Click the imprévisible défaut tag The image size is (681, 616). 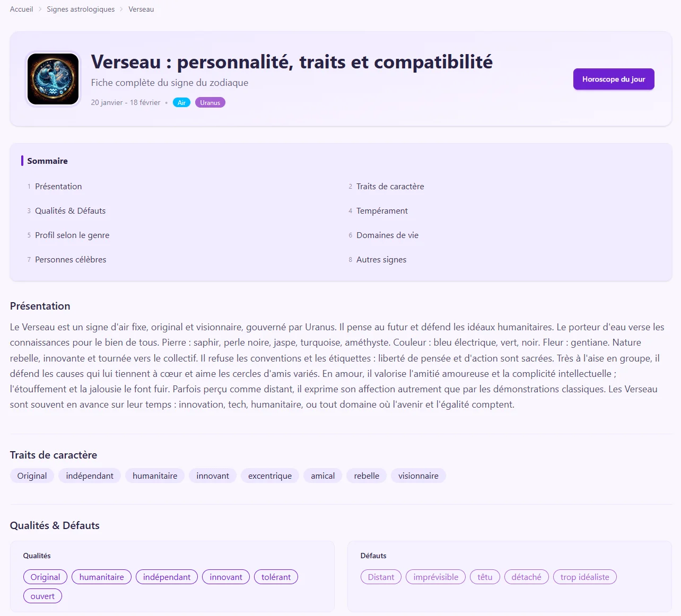pos(435,577)
